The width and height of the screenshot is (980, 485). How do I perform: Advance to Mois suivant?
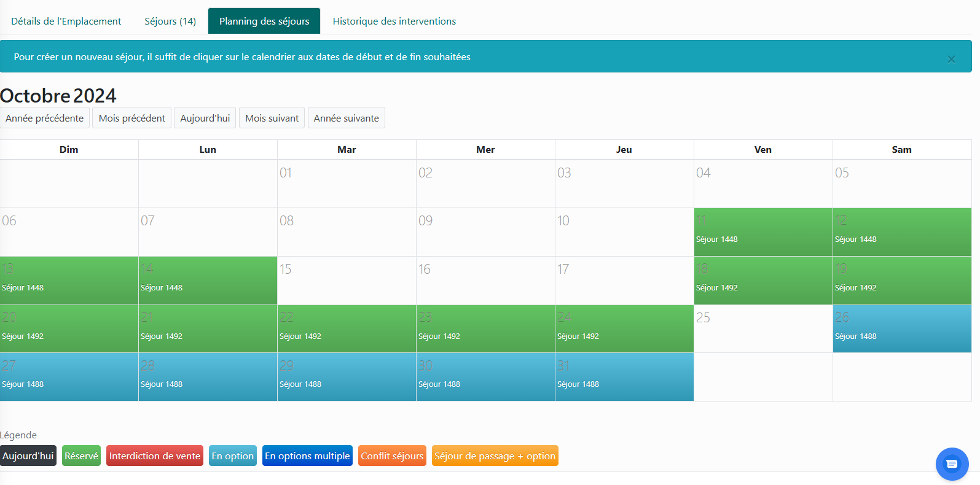[272, 118]
